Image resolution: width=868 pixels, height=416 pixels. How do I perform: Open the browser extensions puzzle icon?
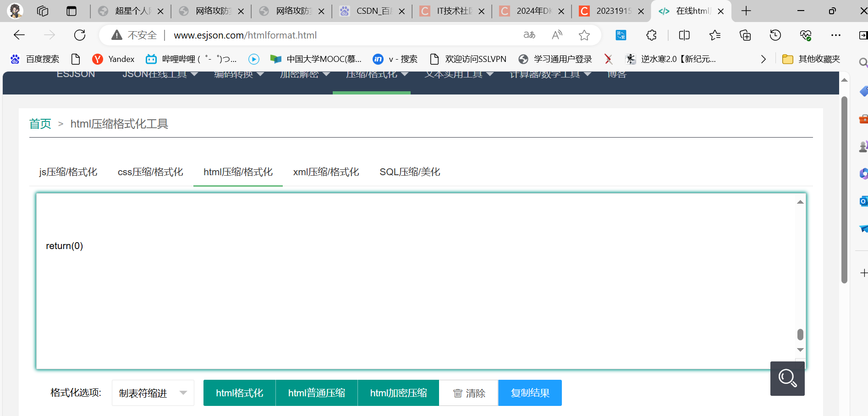(651, 35)
